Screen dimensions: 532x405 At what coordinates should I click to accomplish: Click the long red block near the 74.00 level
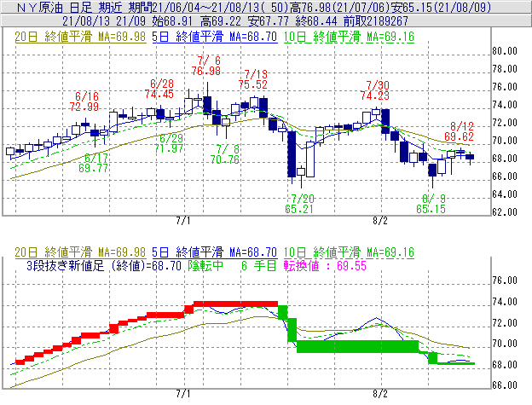coord(235,304)
